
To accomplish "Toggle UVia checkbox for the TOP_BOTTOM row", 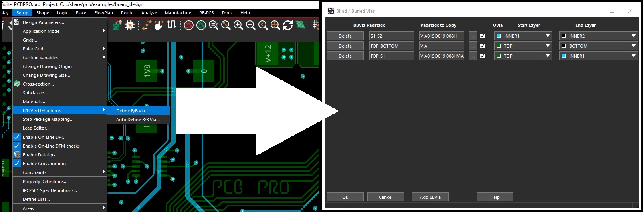I will [x=482, y=46].
